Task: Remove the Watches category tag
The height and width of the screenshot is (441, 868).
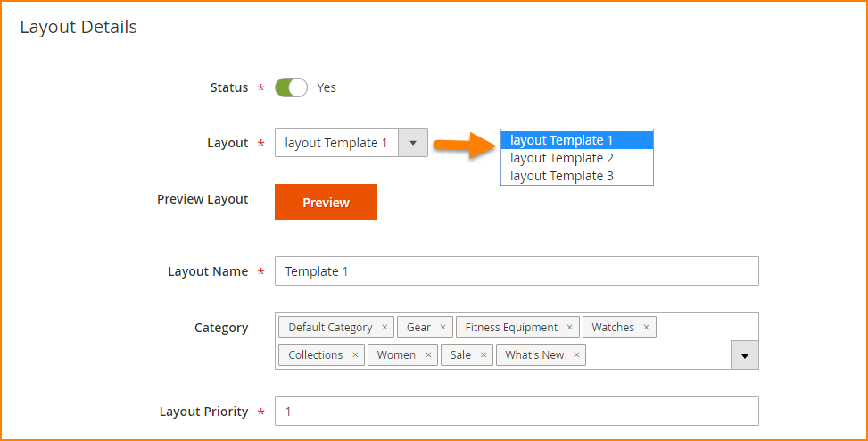Action: (646, 328)
